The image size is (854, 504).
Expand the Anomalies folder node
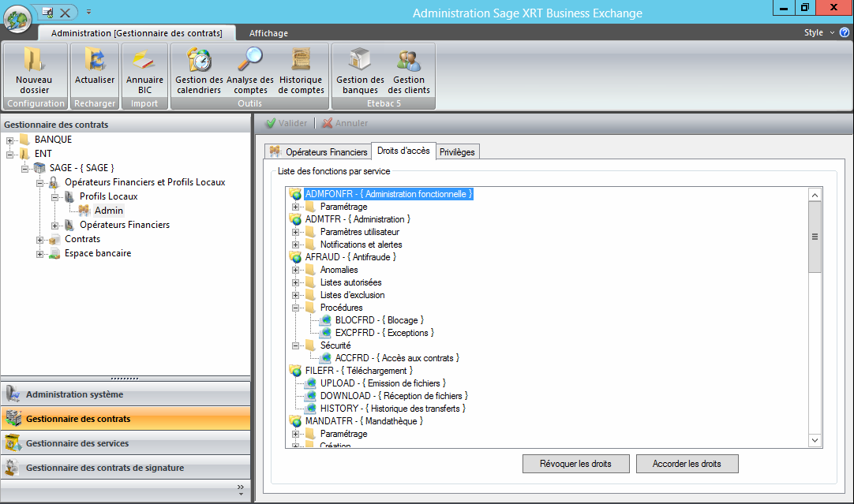click(x=296, y=270)
